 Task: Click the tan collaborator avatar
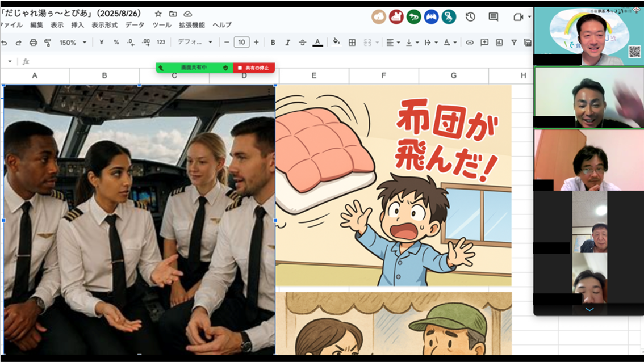(379, 17)
